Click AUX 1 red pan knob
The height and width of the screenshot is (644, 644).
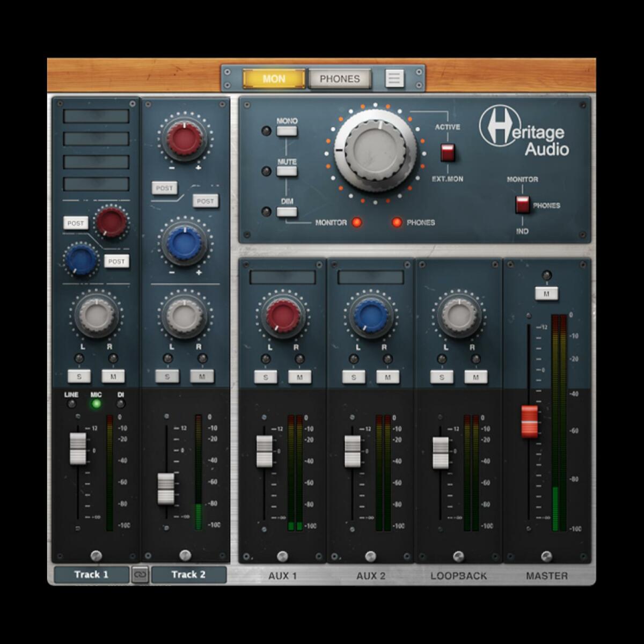pos(283,315)
